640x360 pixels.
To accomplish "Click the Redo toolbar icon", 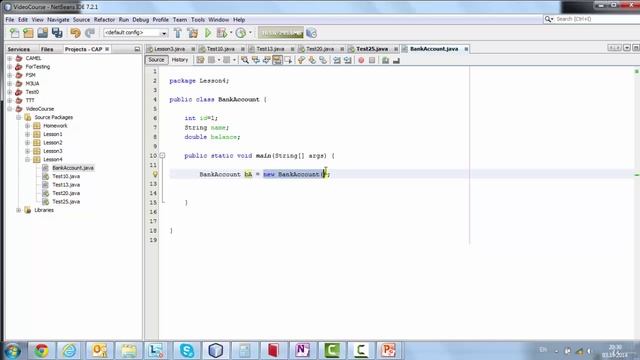I will (90, 33).
